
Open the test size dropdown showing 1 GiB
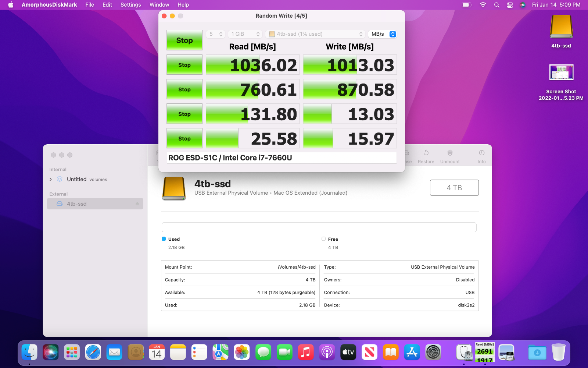[x=245, y=34]
